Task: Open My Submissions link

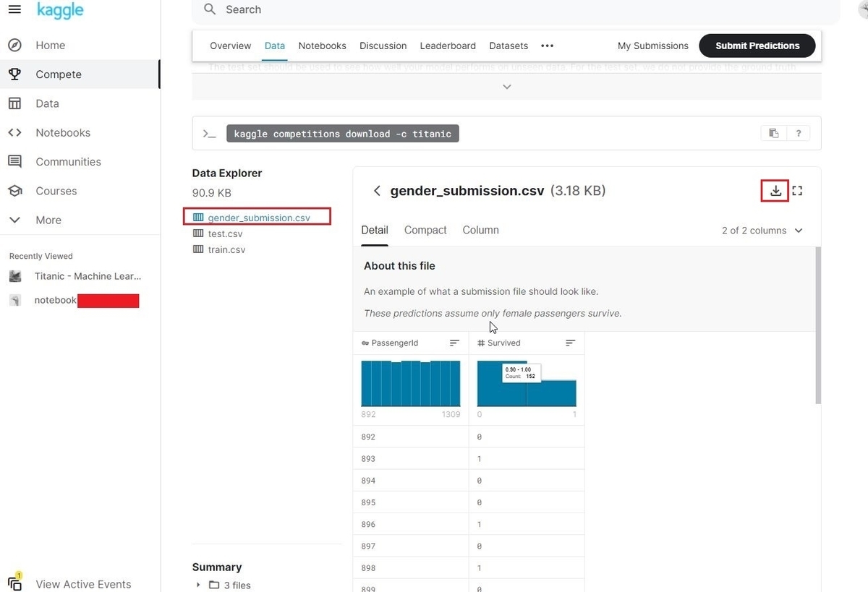Action: pos(652,46)
